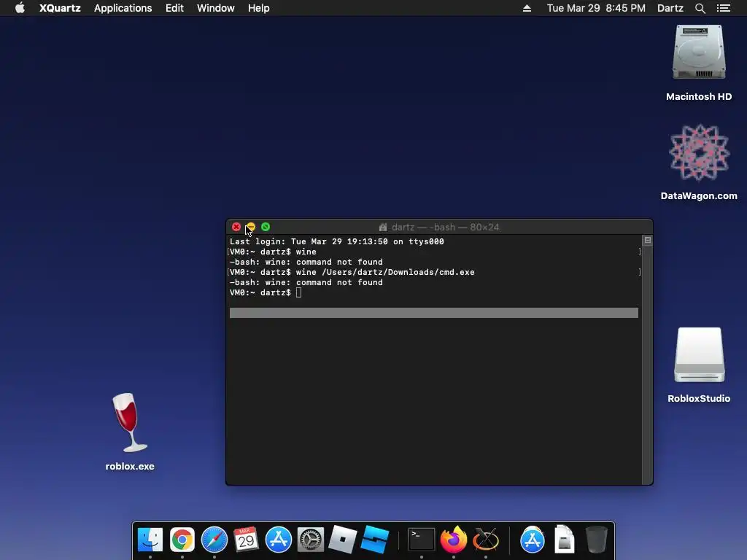747x560 pixels.
Task: Open Google Chrome from the Dock
Action: pyautogui.click(x=182, y=540)
